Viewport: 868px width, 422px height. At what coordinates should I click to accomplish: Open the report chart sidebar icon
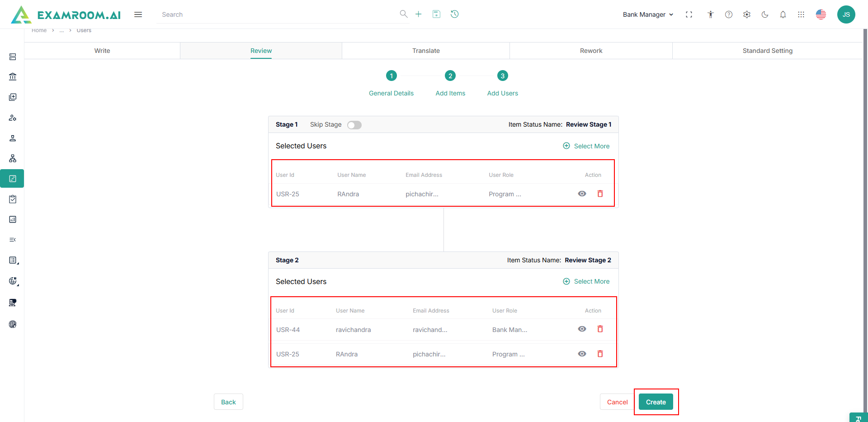click(13, 219)
